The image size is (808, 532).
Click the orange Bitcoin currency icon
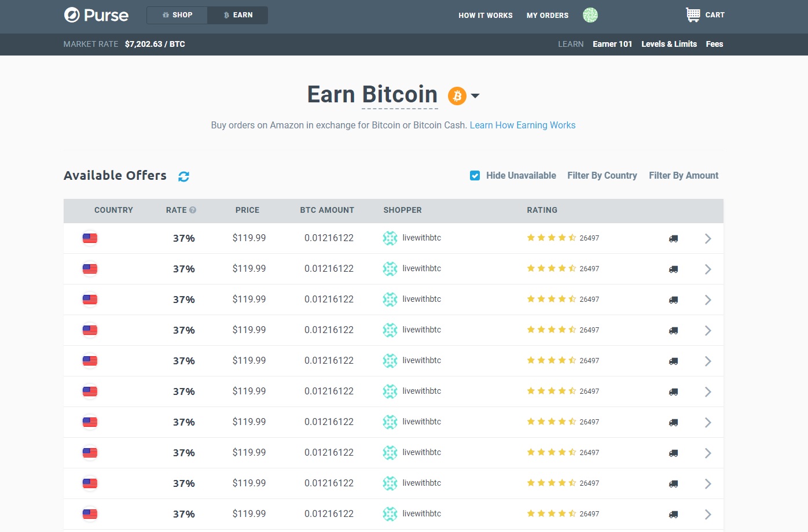point(457,95)
